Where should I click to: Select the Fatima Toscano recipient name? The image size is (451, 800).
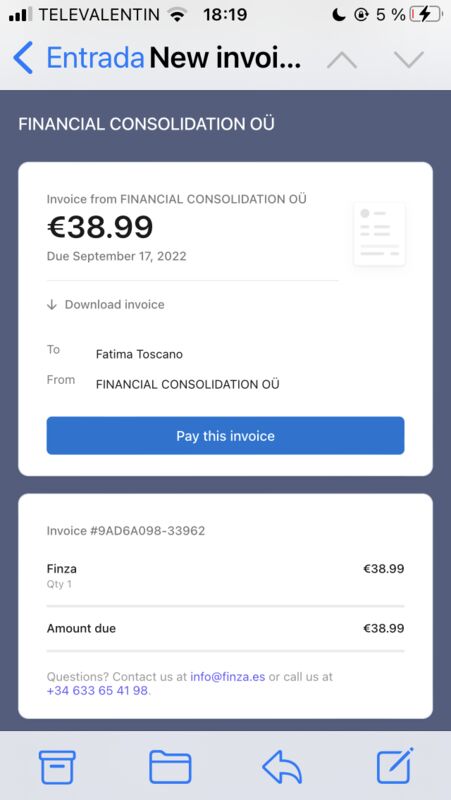coord(139,354)
